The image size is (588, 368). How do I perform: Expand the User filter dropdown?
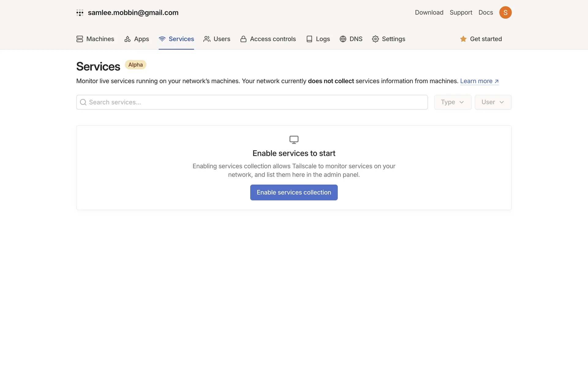click(493, 102)
